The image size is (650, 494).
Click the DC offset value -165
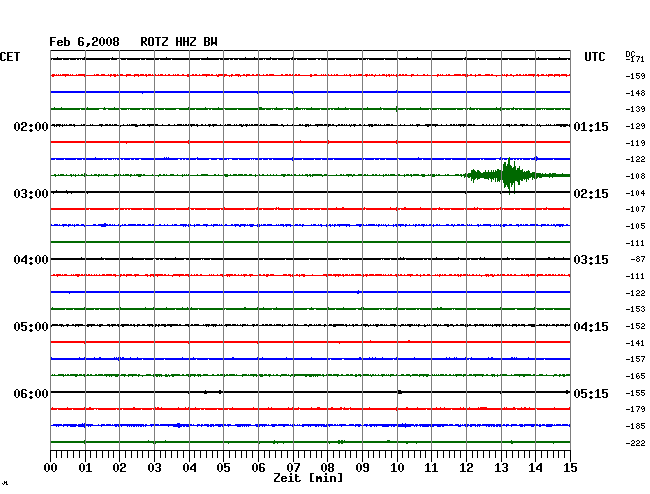pyautogui.click(x=635, y=376)
